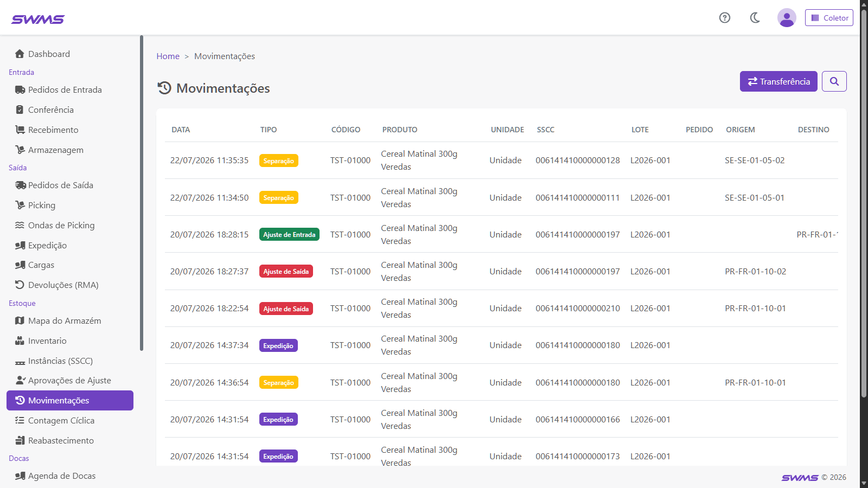Open Contagem Cíclica menu entry
The image size is (868, 488).
pyautogui.click(x=70, y=420)
